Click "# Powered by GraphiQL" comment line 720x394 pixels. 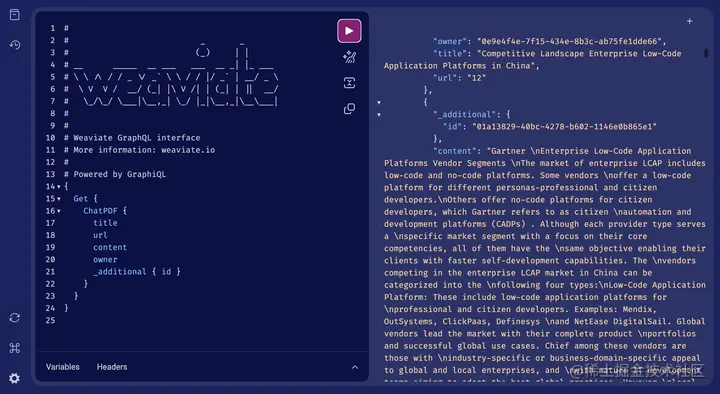(x=115, y=174)
